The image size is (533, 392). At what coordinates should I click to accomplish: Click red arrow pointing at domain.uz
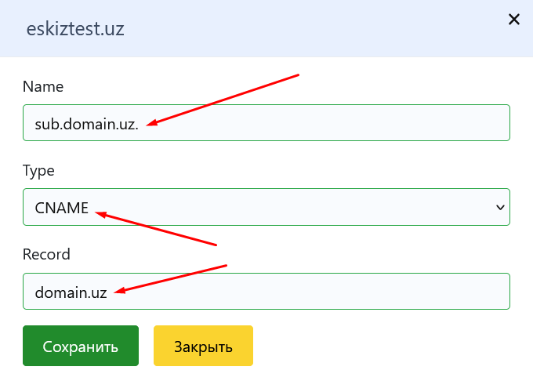tap(171, 278)
